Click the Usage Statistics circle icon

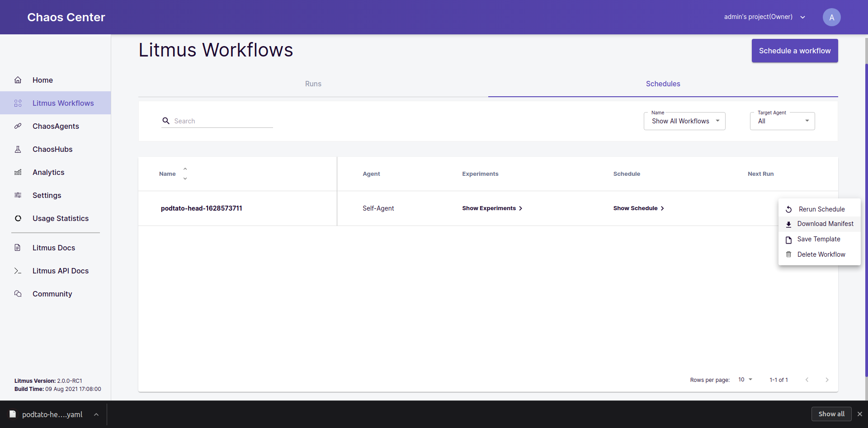[x=18, y=218]
